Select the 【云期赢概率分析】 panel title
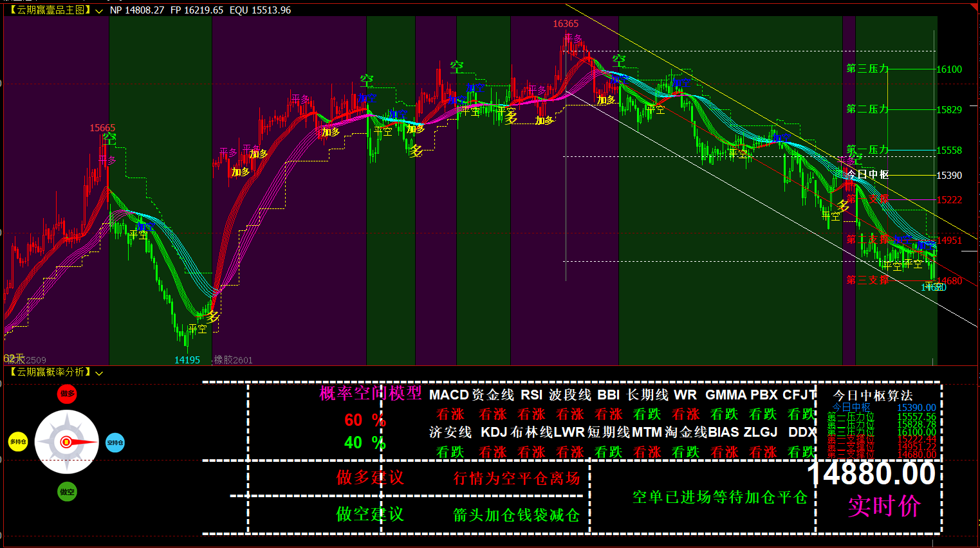Image resolution: width=980 pixels, height=548 pixels. (50, 372)
